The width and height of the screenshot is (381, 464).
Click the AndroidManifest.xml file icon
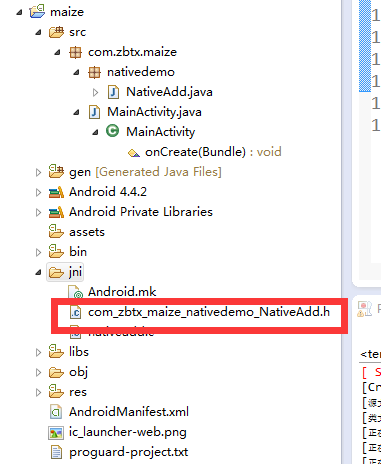(56, 412)
